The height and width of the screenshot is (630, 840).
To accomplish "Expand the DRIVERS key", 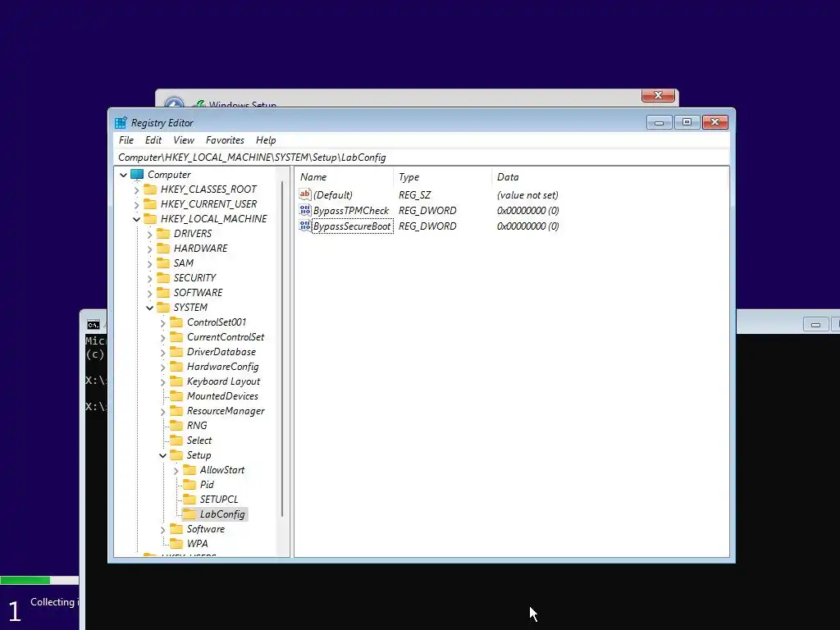I will click(x=150, y=234).
